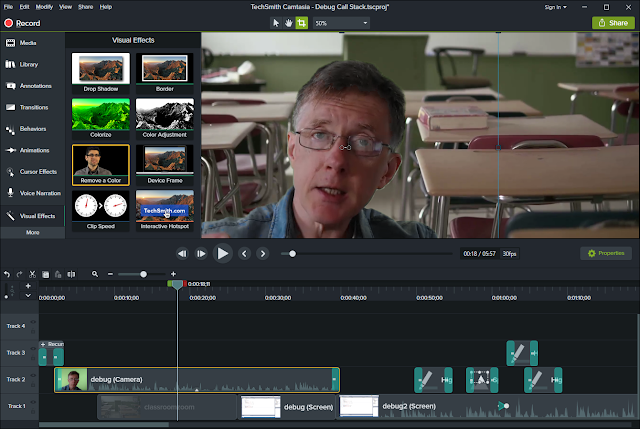Select the Interactive Hotspot effect
The width and height of the screenshot is (640, 429).
[x=165, y=211]
